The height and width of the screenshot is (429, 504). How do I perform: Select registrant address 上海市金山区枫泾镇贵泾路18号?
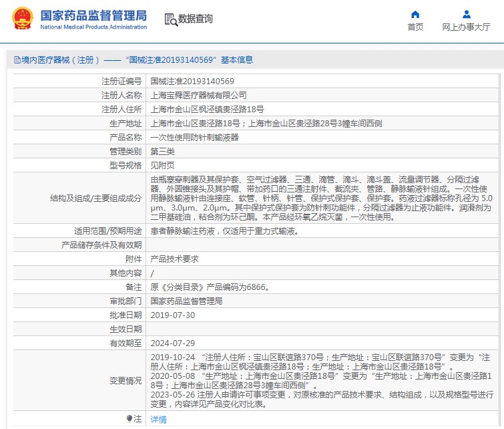(x=207, y=110)
